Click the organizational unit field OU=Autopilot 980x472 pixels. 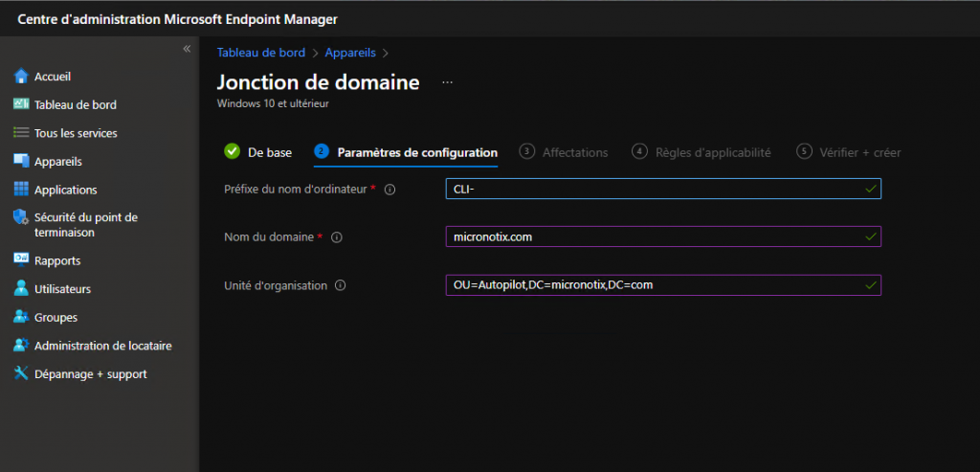click(x=663, y=285)
